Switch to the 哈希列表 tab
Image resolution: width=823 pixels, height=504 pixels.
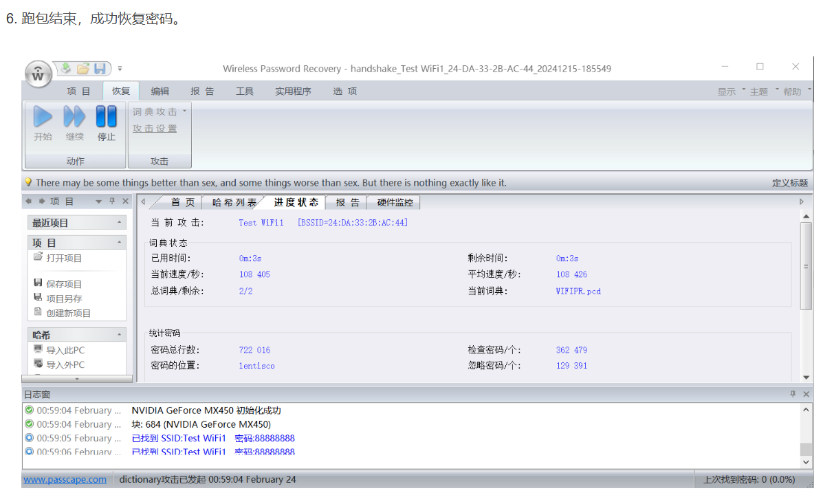234,202
